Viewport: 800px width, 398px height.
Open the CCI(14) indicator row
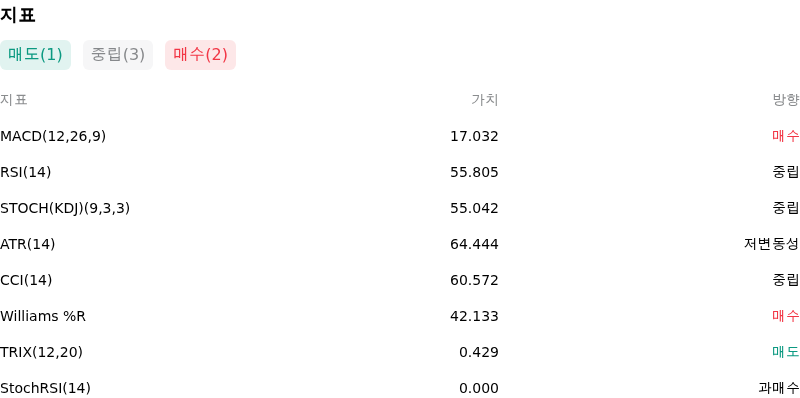click(400, 280)
